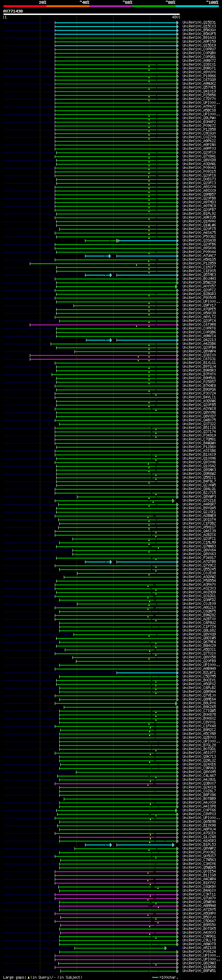
Task: Click the purple alignment bar for Q38IX0
Action: click(104, 355)
